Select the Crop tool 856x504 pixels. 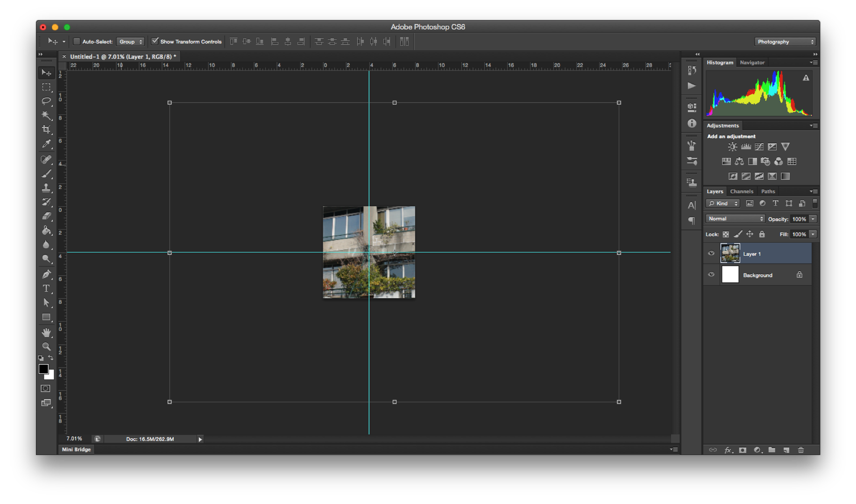coord(46,129)
